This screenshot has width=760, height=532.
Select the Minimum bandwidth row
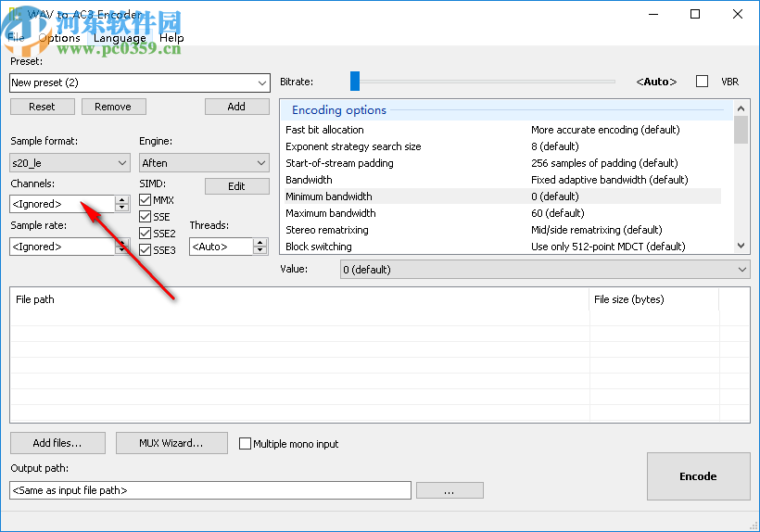coord(502,196)
